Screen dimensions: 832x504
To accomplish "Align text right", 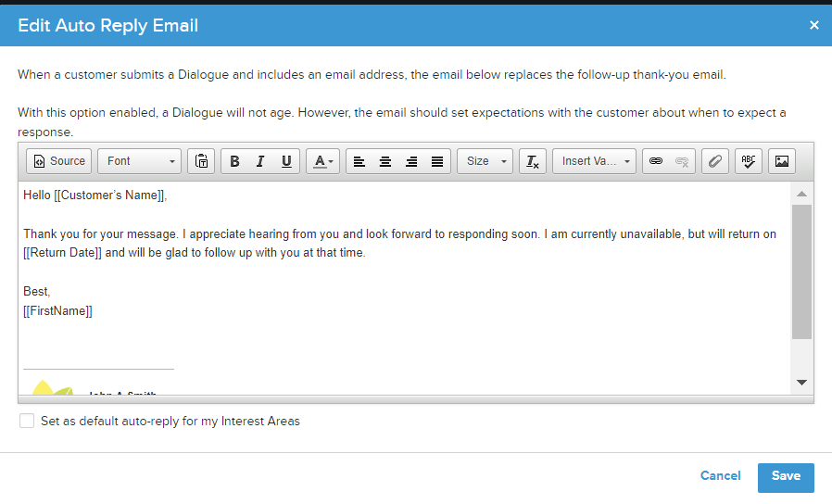I will click(411, 161).
